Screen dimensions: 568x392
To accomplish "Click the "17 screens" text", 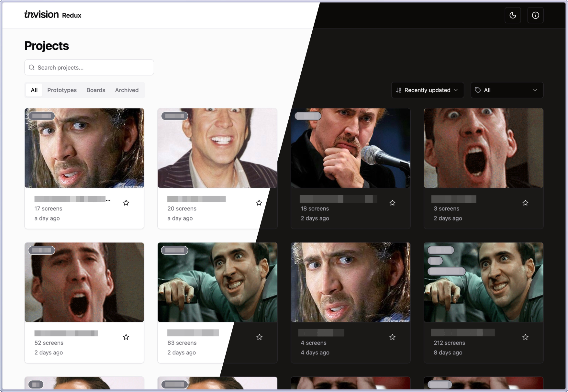I will (48, 208).
